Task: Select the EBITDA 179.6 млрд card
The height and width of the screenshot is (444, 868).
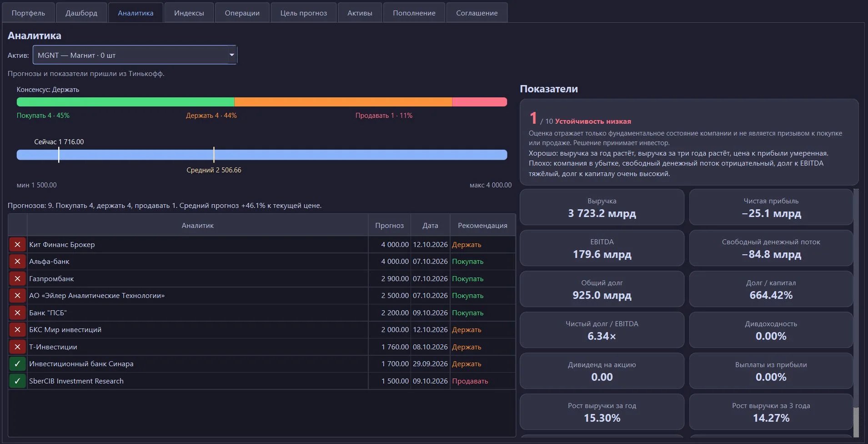Action: [602, 248]
